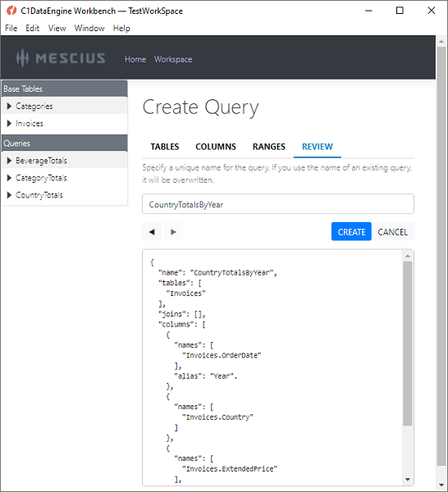The image size is (448, 492).
Task: Go to next wizard step arrow
Action: (173, 232)
